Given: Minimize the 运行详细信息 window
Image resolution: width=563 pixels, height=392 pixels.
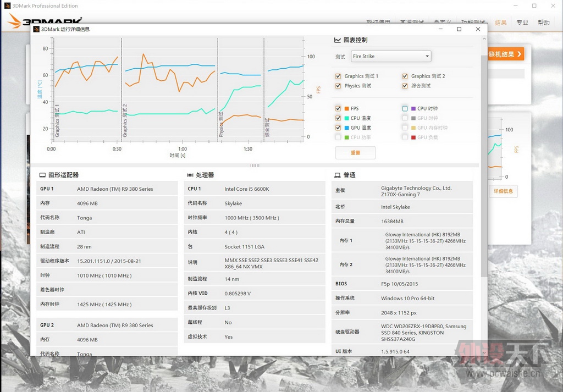Looking at the screenshot, I should (440, 29).
